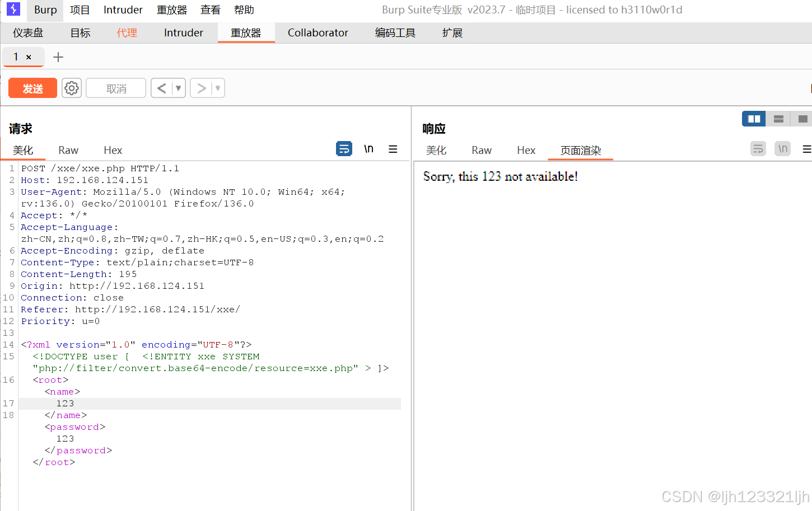Select response 页面渲染 tab
Image resolution: width=812 pixels, height=511 pixels.
(x=581, y=150)
